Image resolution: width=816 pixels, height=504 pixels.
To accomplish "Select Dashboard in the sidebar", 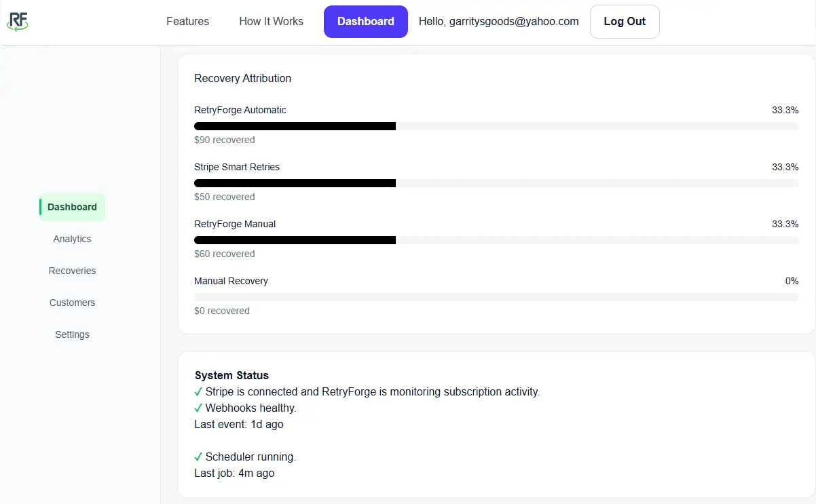I will 72,207.
